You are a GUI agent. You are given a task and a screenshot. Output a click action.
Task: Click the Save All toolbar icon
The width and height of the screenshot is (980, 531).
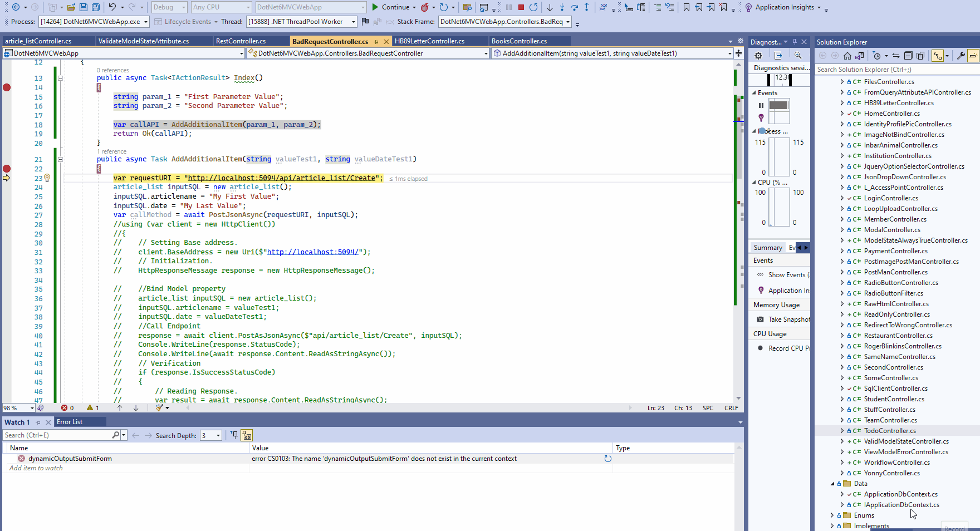95,7
